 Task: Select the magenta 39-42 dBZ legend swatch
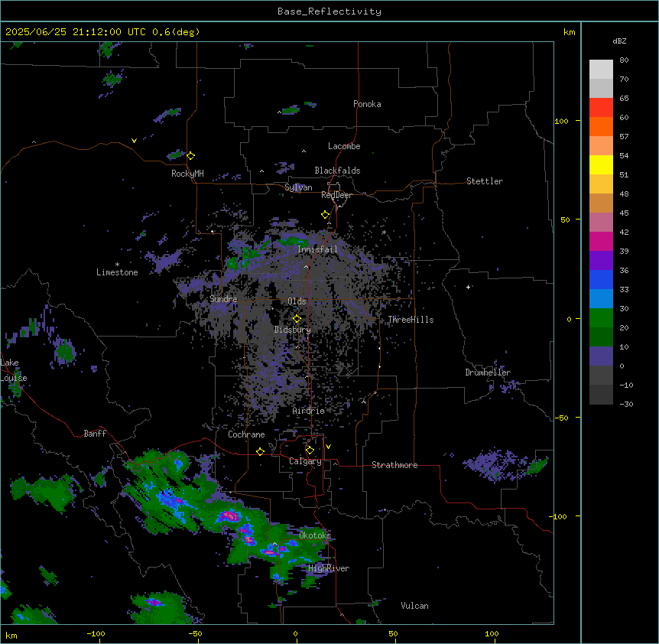click(x=601, y=241)
